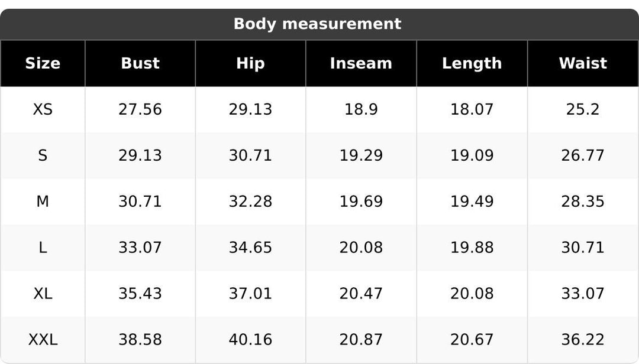Screen dimensions: 639x364
Task: Click the XS bust value 27.56
Action: point(140,109)
